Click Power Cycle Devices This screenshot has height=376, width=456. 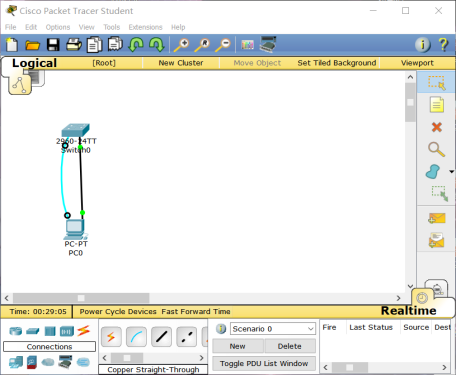click(x=118, y=312)
